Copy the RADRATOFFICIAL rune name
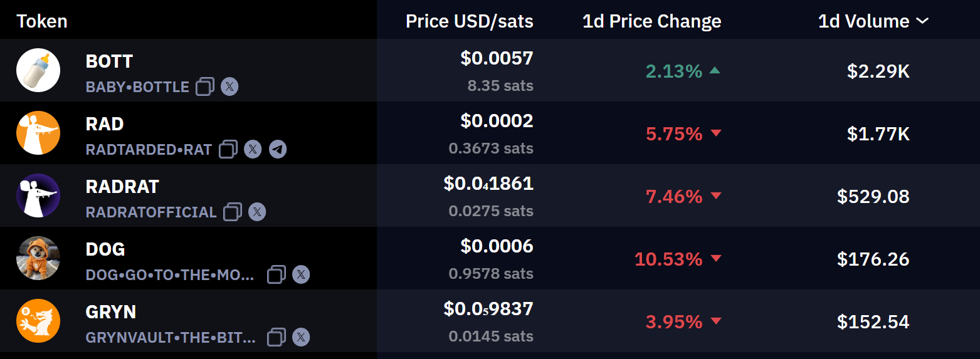The image size is (980, 359). pos(233,212)
